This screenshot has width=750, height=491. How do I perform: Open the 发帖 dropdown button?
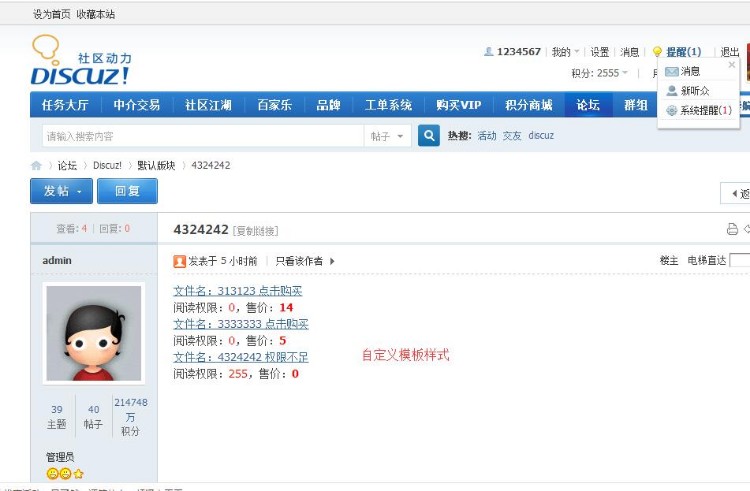coord(62,191)
